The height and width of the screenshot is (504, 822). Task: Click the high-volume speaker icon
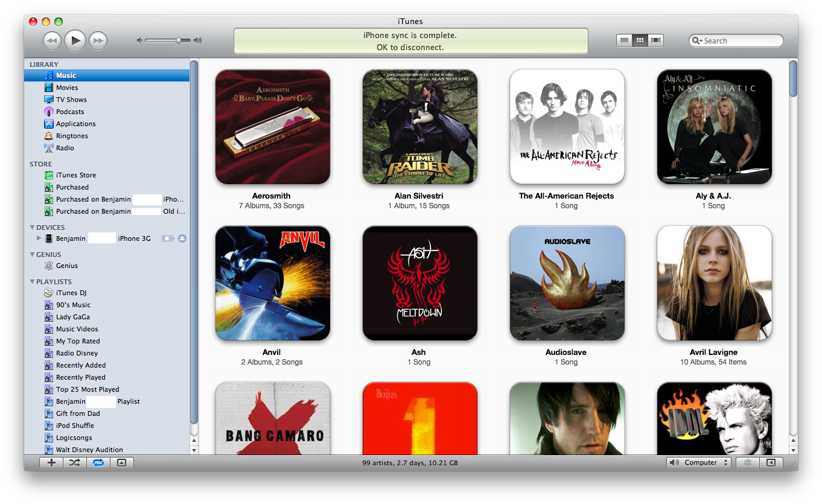pyautogui.click(x=197, y=40)
